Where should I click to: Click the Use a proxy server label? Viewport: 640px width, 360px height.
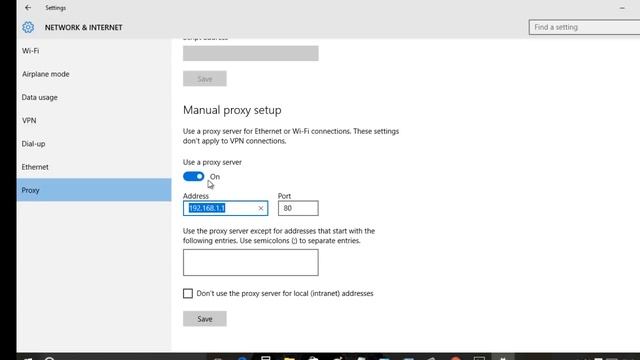click(212, 162)
